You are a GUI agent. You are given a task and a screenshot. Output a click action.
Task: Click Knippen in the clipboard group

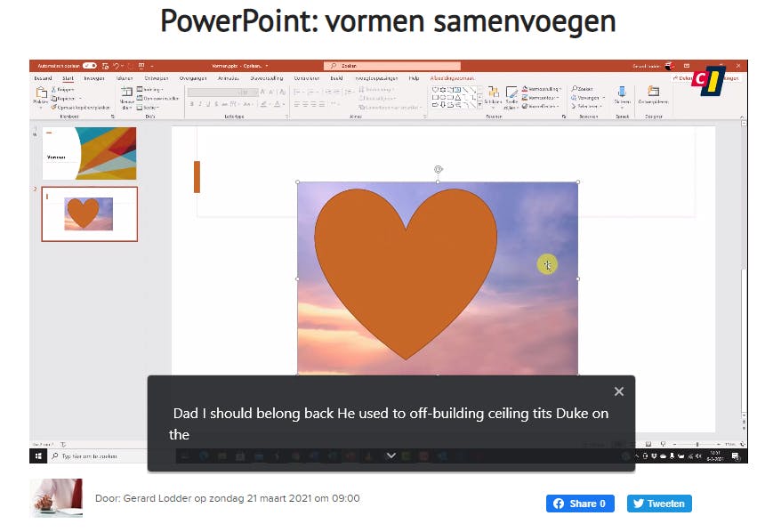[x=63, y=90]
